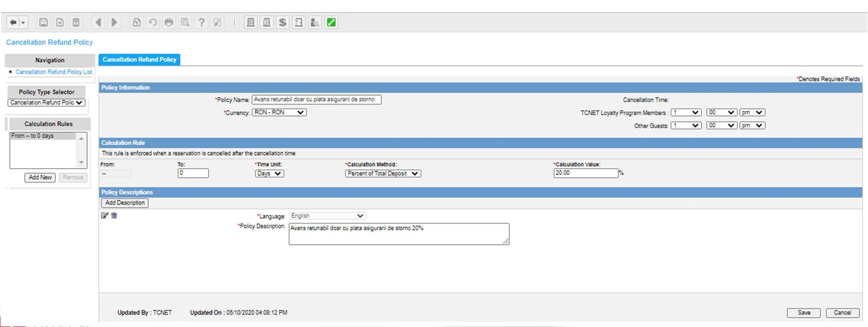Click the Save button
This screenshot has height=327, width=868.
coord(804,313)
